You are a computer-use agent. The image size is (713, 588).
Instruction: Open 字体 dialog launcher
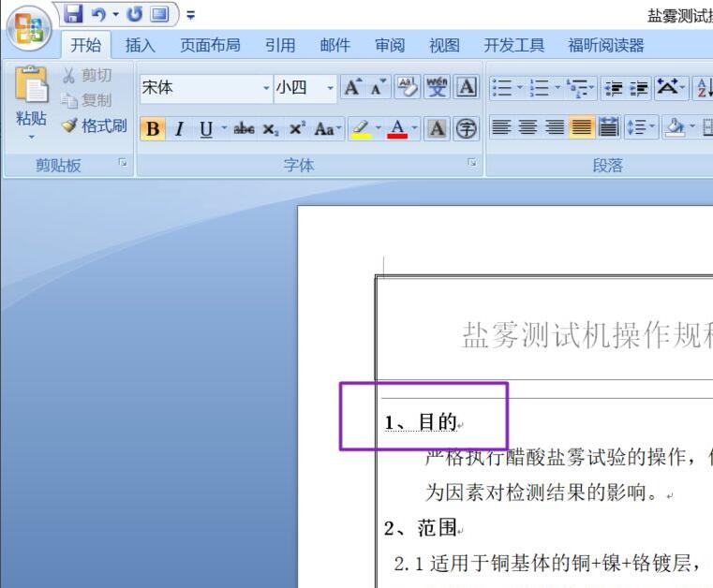click(472, 162)
